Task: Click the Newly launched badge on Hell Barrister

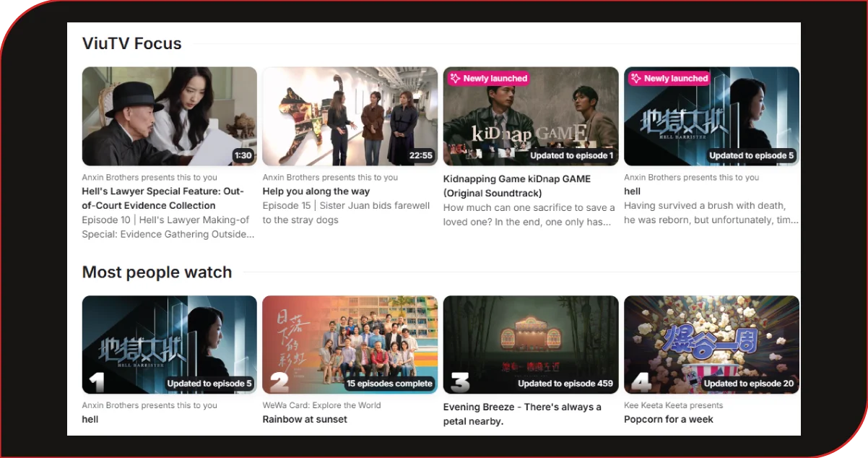Action: tap(669, 78)
